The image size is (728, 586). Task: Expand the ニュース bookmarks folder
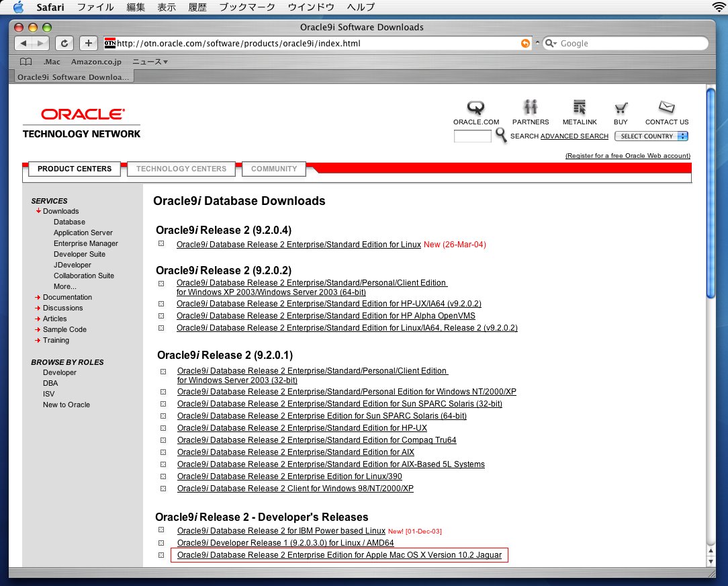(150, 62)
